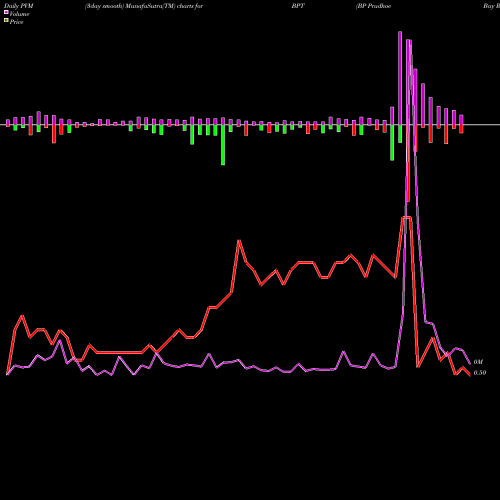Screen dimensions: 500x500
Task: Select the 'Volume' legend label
Action: click(19, 14)
